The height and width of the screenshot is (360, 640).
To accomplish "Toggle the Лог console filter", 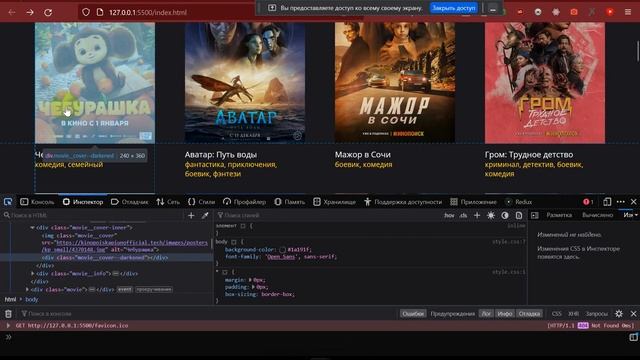I will pyautogui.click(x=486, y=313).
